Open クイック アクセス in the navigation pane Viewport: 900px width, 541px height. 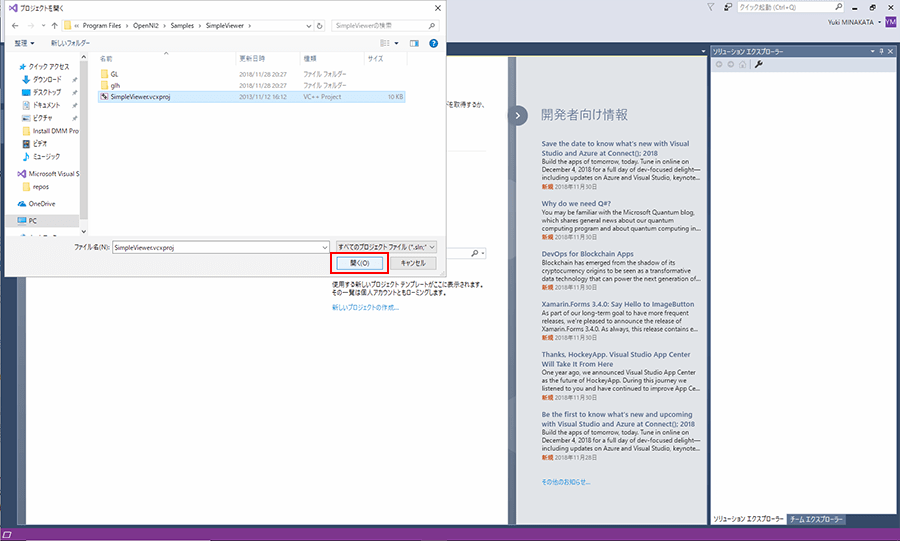pos(48,67)
